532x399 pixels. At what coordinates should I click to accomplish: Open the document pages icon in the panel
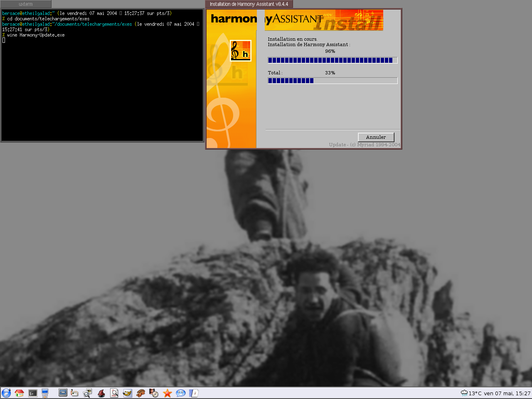point(194,393)
